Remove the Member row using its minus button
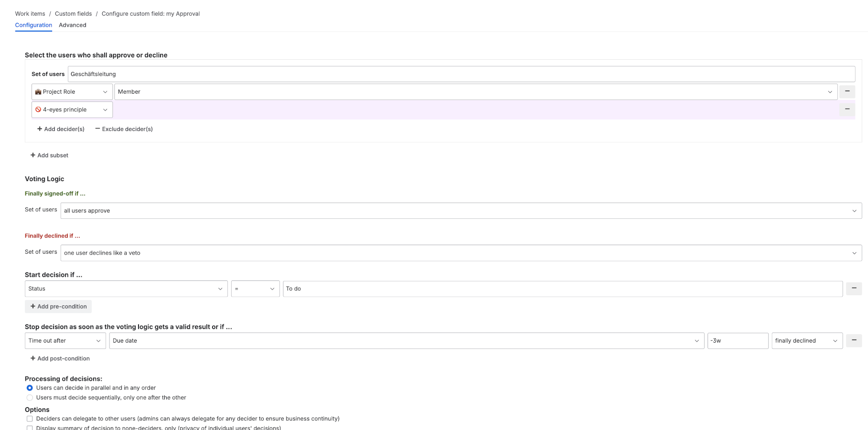The height and width of the screenshot is (430, 868). (x=847, y=91)
